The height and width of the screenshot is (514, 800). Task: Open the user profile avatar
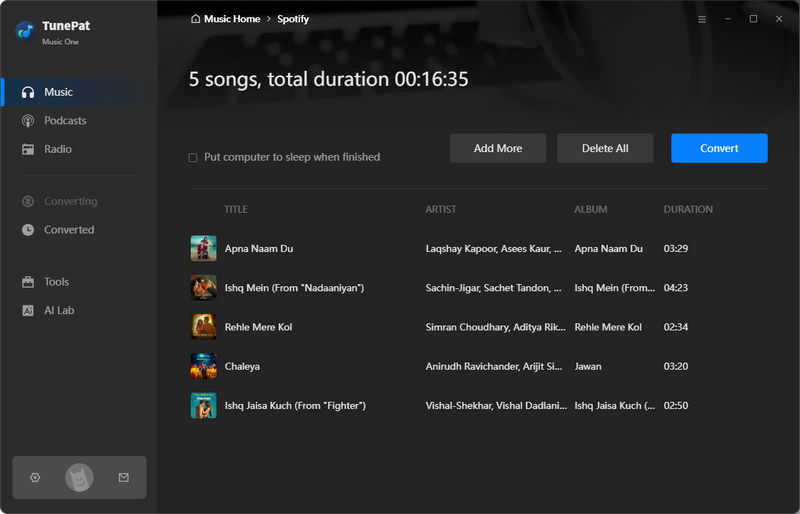pyautogui.click(x=79, y=478)
